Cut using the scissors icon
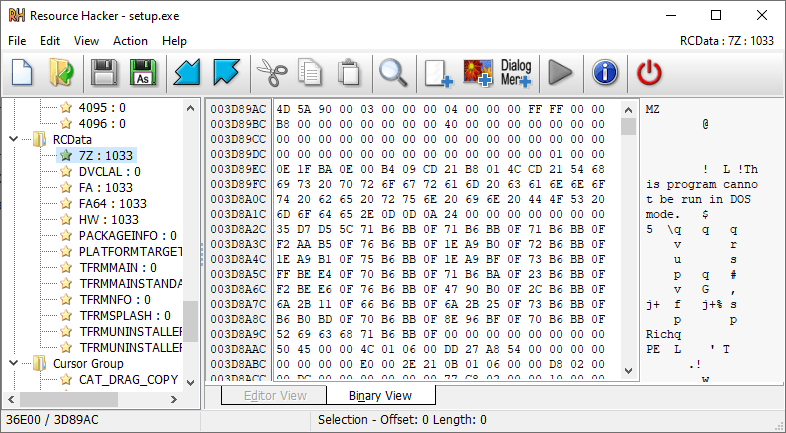The image size is (786, 433). [272, 73]
